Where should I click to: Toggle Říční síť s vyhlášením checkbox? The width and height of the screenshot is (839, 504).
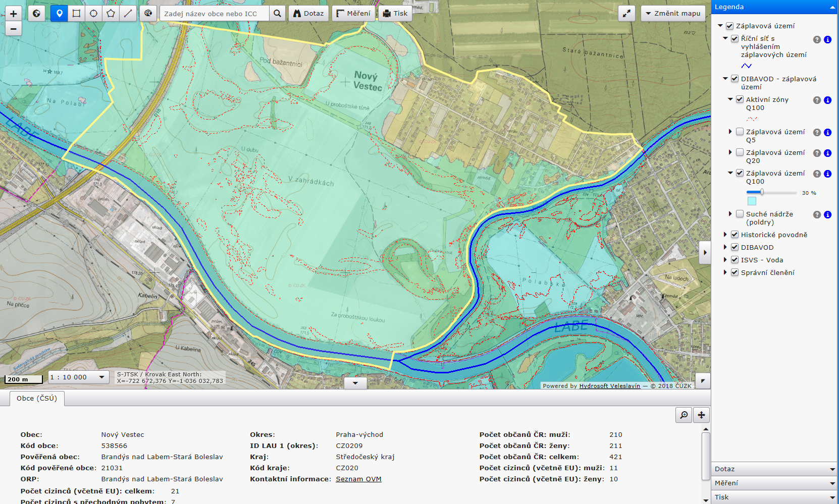tap(735, 38)
